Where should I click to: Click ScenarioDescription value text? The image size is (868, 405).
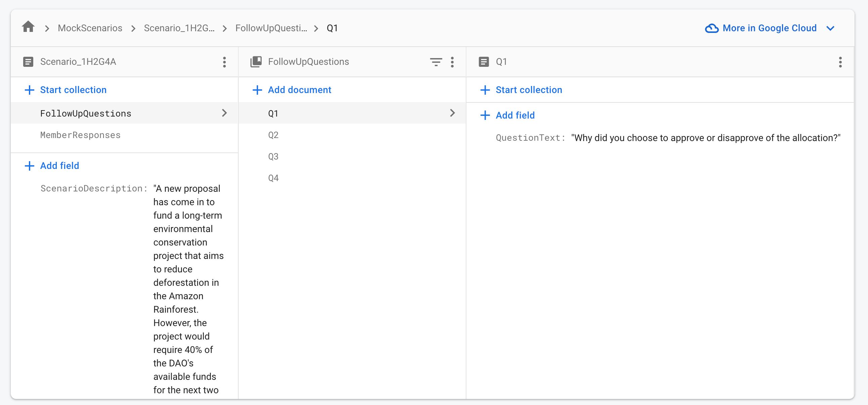(188, 289)
